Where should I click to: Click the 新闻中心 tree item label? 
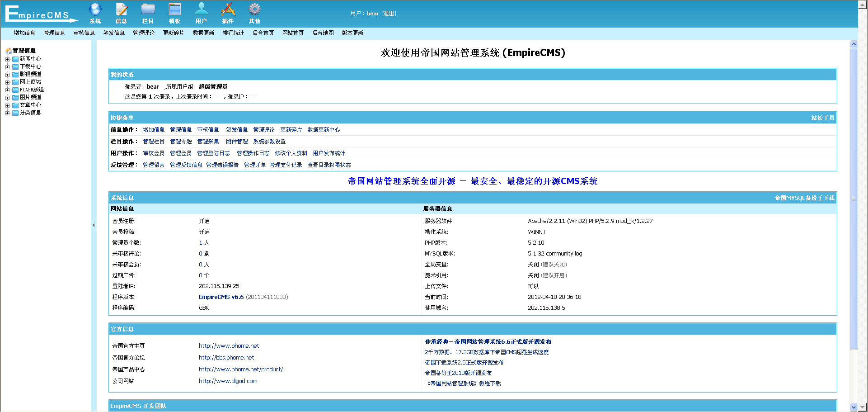click(30, 59)
